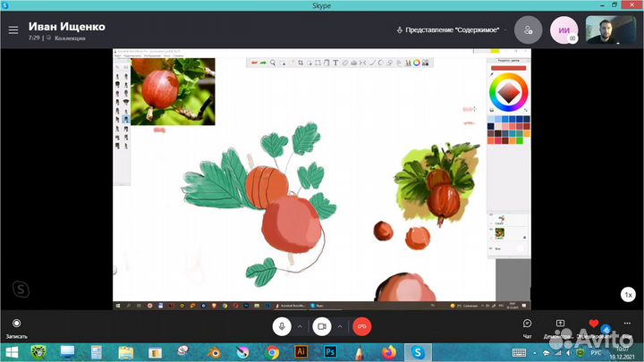This screenshot has width=644, height=362.
Task: Expand camera options chevron
Action: (340, 326)
